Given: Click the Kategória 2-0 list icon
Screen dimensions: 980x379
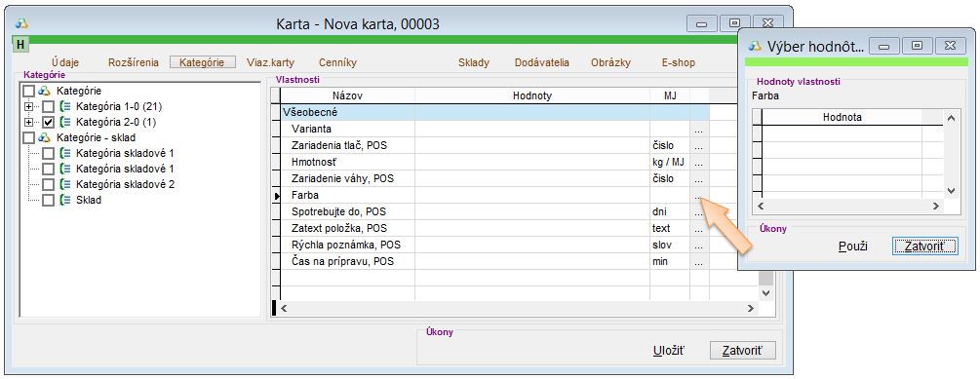Looking at the screenshot, I should pos(65,123).
